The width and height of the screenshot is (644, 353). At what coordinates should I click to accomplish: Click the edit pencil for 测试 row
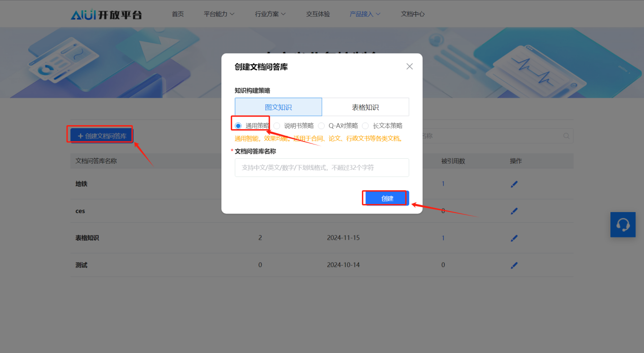514,265
